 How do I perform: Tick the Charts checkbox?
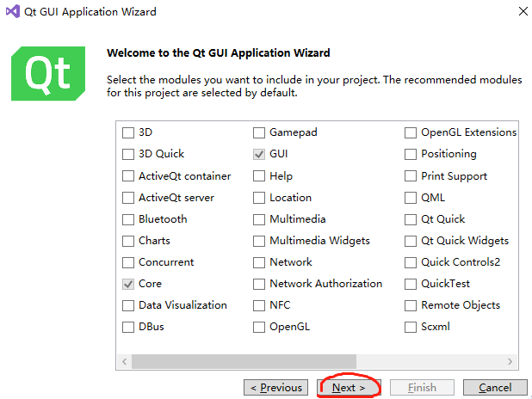tap(128, 241)
